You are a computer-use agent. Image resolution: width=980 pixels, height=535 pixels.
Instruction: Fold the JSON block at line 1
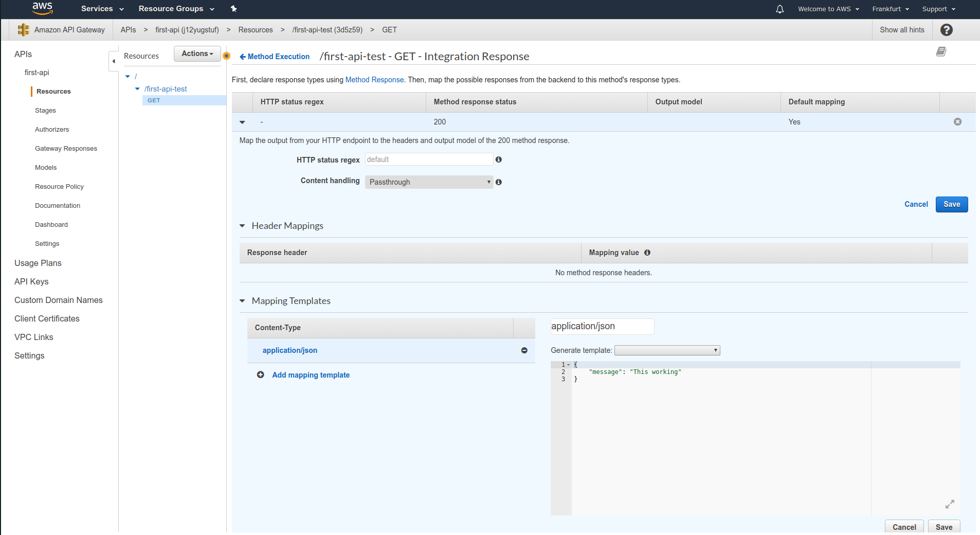click(568, 365)
